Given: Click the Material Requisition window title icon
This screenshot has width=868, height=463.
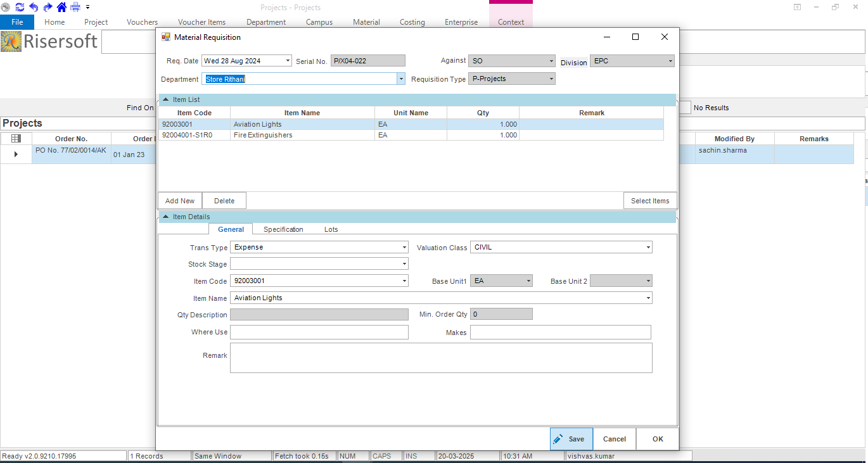Looking at the screenshot, I should [166, 37].
